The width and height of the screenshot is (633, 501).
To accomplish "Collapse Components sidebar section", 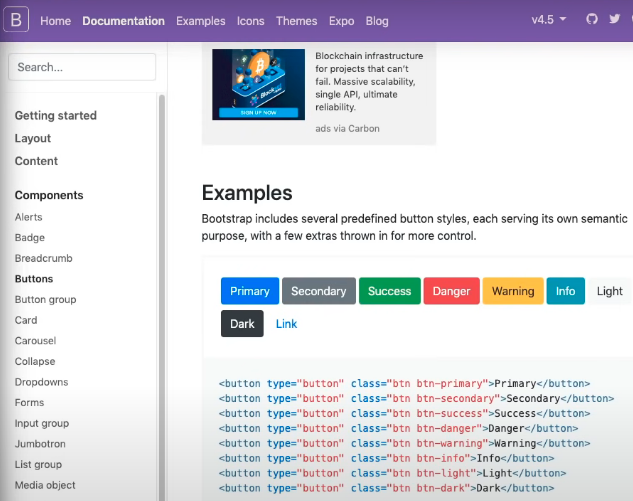I will click(49, 195).
